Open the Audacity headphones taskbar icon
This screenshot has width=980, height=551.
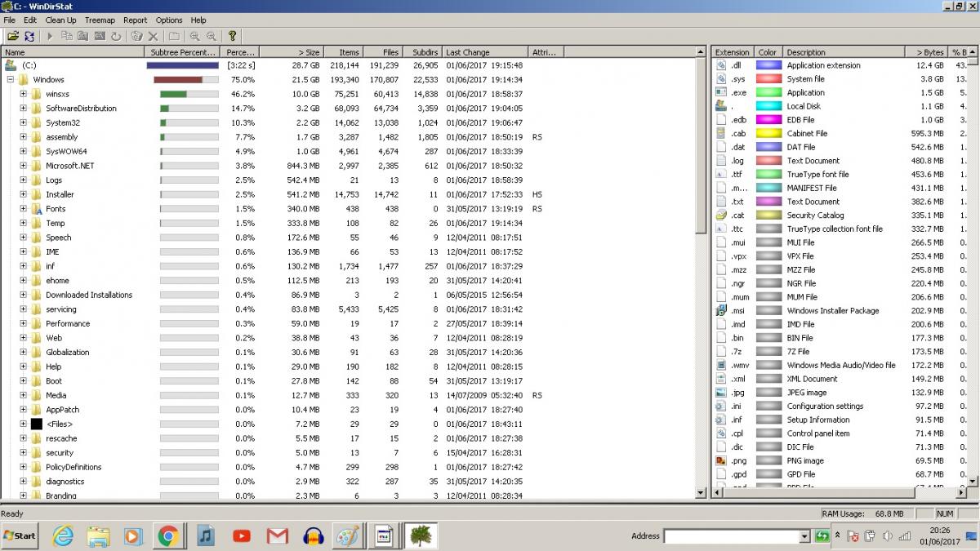click(314, 535)
